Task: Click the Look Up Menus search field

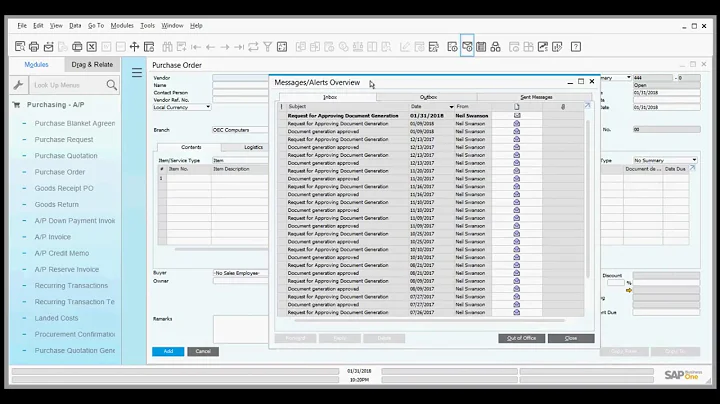Action: tap(68, 85)
